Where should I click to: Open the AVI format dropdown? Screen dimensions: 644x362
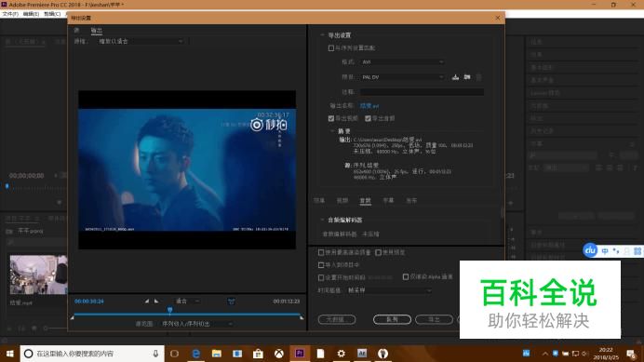point(402,61)
